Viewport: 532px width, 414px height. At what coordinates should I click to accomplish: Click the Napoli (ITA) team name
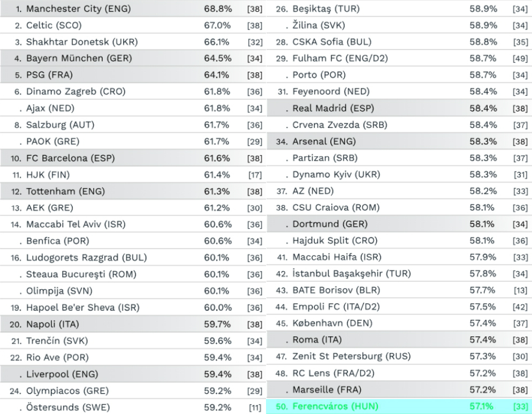(x=52, y=324)
